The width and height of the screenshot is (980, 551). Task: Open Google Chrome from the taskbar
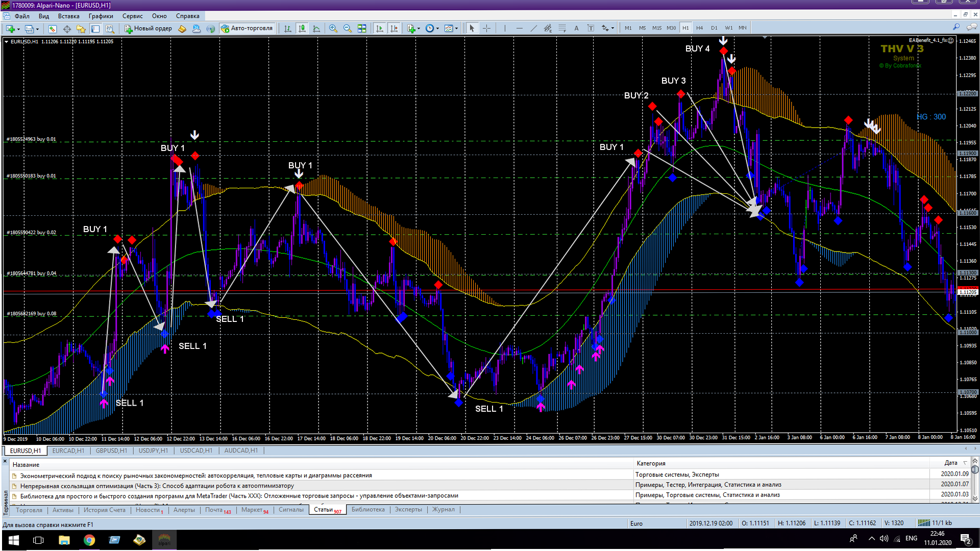click(89, 540)
